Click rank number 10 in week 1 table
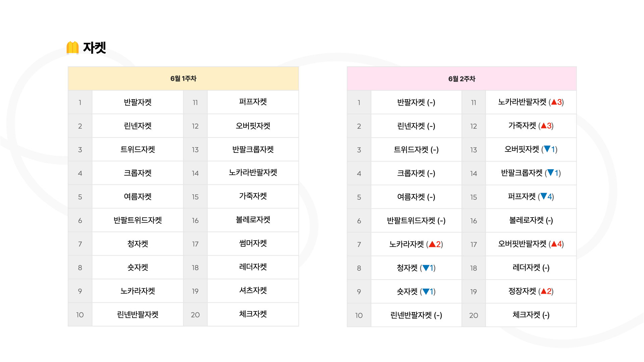The height and width of the screenshot is (362, 644). click(x=80, y=315)
